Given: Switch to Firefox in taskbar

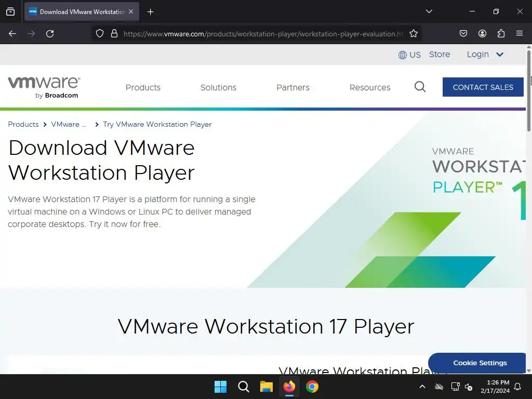Looking at the screenshot, I should click(x=289, y=387).
